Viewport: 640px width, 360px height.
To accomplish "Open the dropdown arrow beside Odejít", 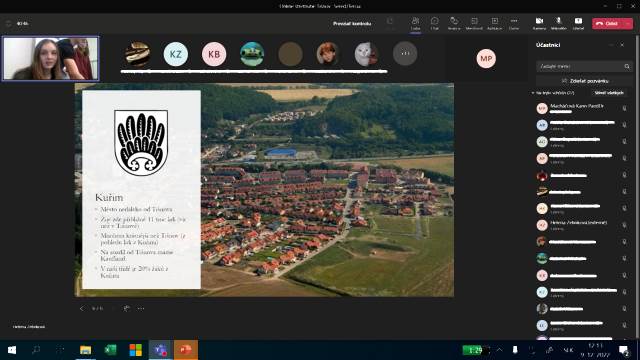I will point(628,24).
